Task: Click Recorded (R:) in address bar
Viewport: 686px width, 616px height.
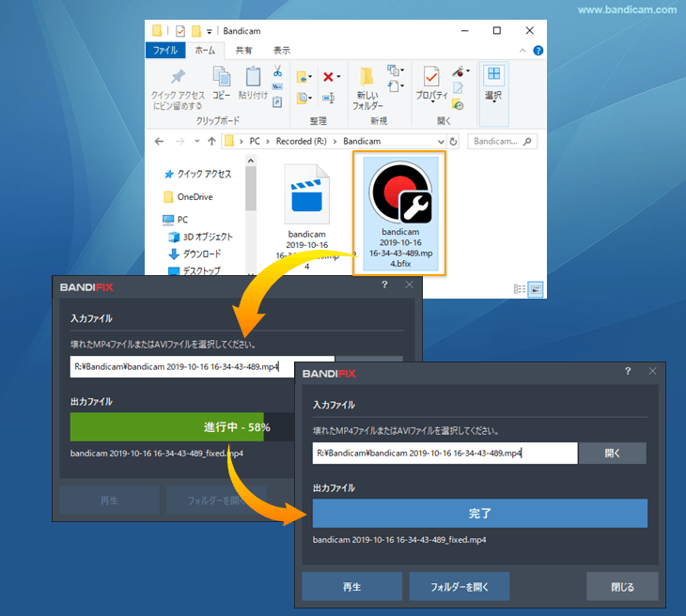Action: click(301, 141)
